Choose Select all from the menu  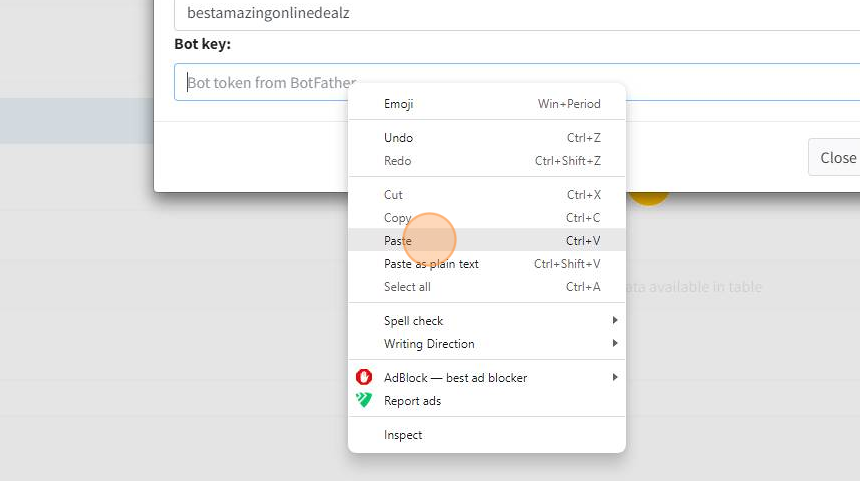click(486, 286)
